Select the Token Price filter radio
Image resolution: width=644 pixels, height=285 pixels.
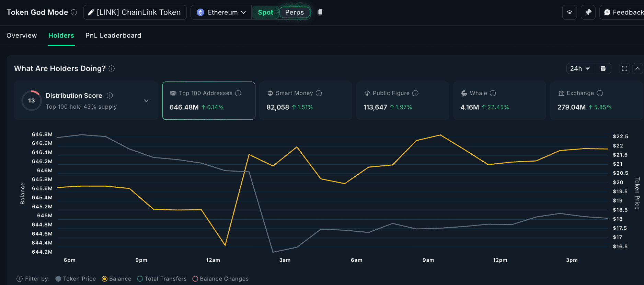click(58, 279)
